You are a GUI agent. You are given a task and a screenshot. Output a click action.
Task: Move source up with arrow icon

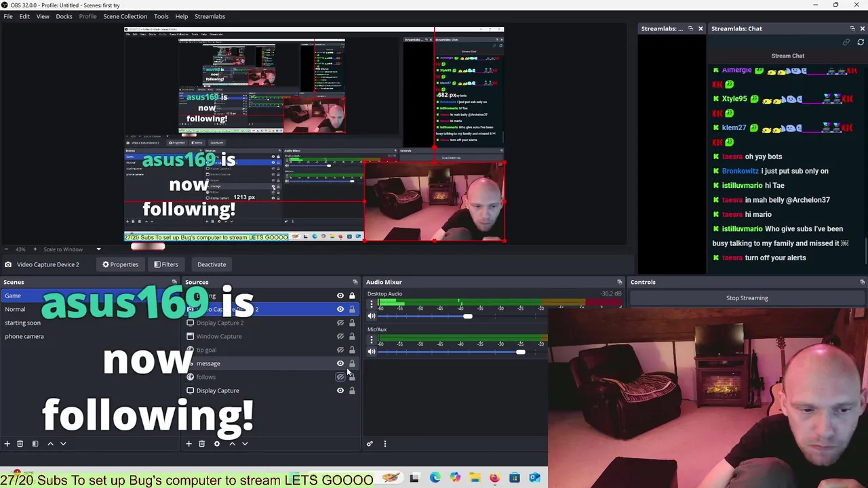(x=232, y=444)
